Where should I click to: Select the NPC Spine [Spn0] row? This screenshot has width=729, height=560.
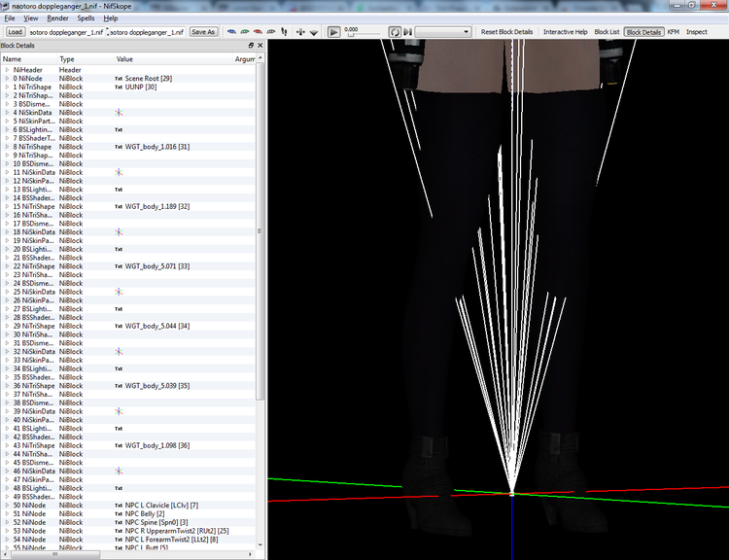point(128,522)
